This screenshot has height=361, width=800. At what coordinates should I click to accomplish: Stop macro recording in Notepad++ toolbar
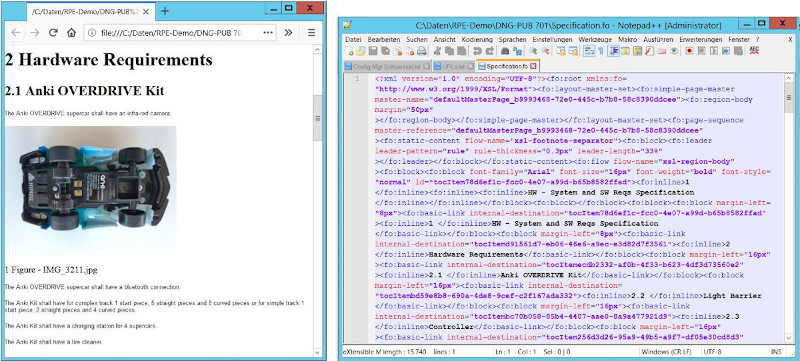tap(702, 51)
